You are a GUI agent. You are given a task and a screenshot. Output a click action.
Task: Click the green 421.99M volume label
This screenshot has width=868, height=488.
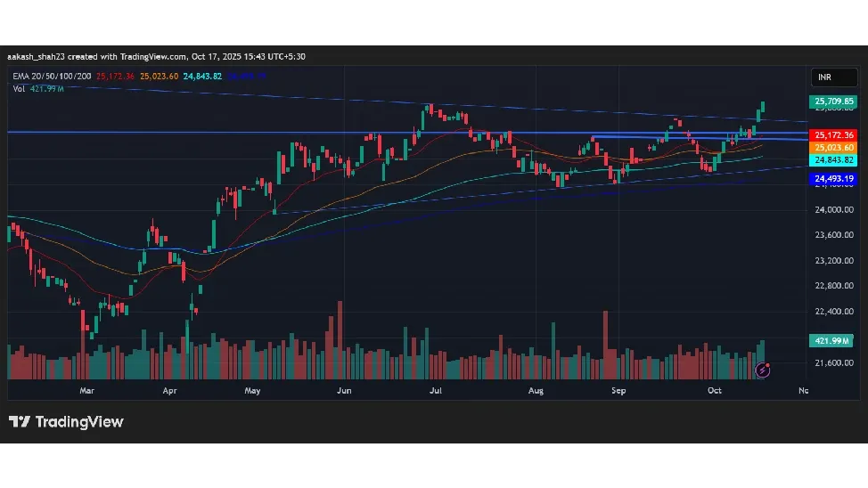tap(832, 341)
